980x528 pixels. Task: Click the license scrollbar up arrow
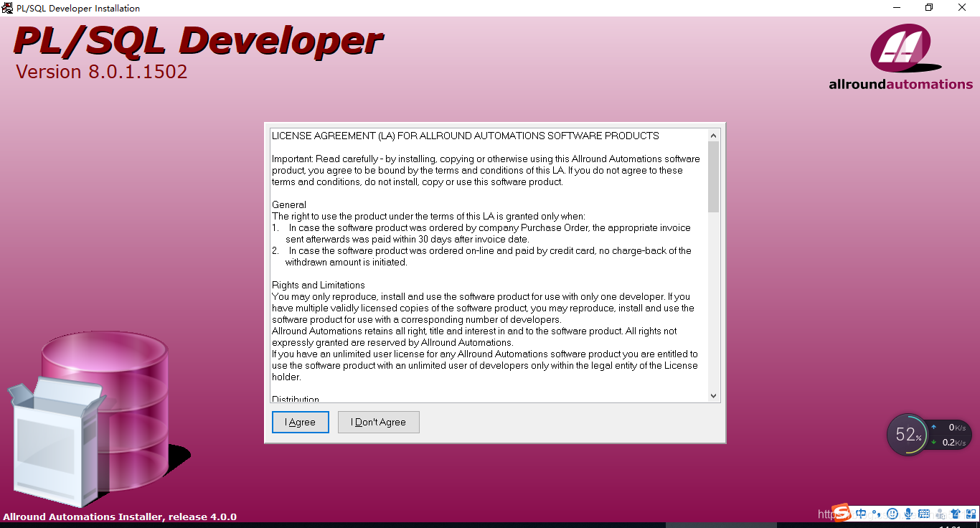pos(713,136)
